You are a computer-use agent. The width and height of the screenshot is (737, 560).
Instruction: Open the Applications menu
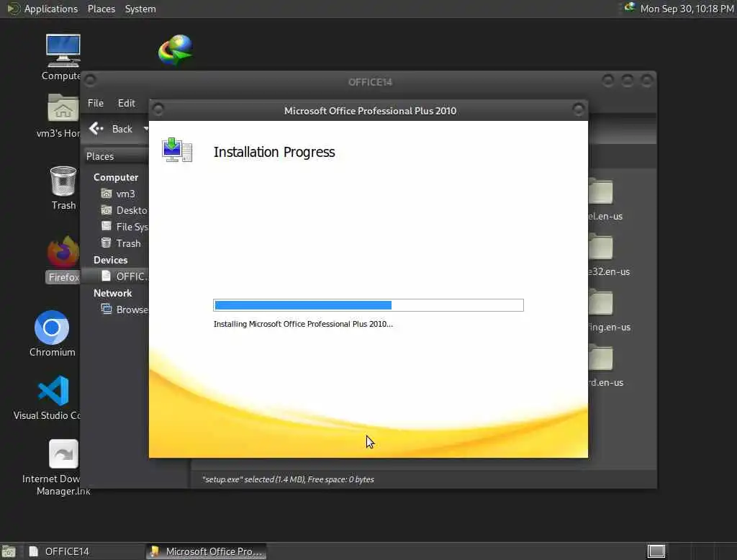coord(51,9)
